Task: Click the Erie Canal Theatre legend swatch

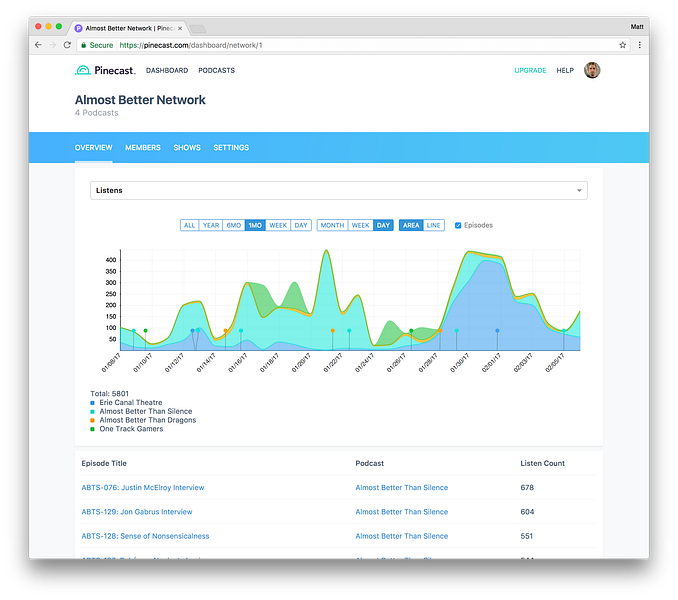Action: point(92,403)
